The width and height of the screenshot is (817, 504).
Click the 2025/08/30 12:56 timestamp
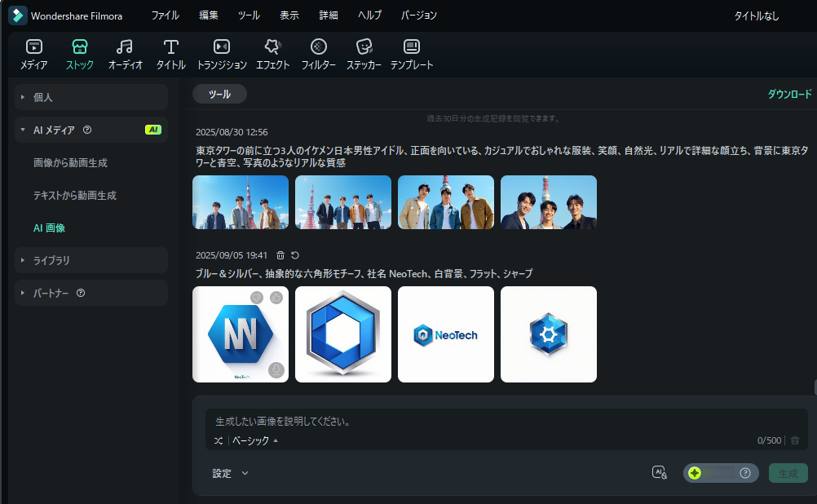coord(232,132)
